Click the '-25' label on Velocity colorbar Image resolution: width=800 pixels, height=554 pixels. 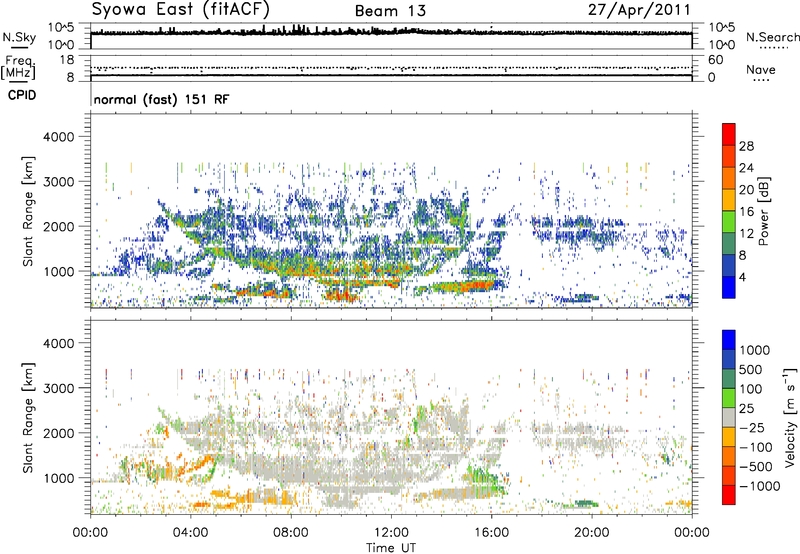[x=752, y=428]
